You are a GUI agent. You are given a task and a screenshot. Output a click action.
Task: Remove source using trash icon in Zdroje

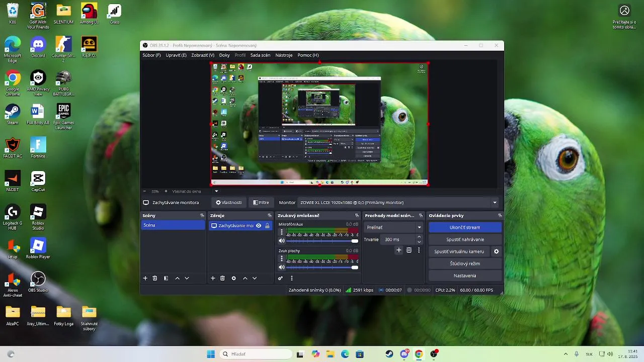pos(222,278)
